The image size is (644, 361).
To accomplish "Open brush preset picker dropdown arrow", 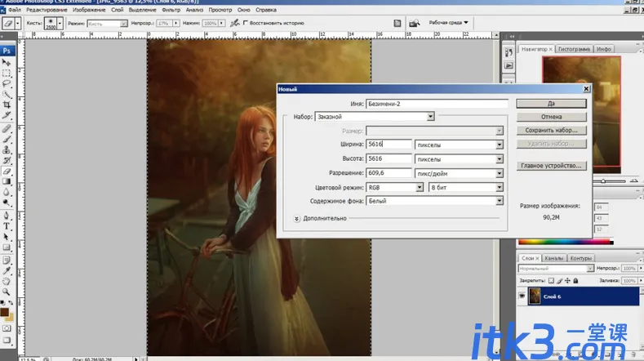I will coord(60,24).
